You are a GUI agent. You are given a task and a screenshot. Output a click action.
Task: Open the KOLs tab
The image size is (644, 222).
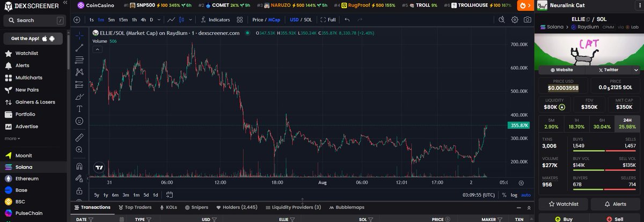point(167,207)
